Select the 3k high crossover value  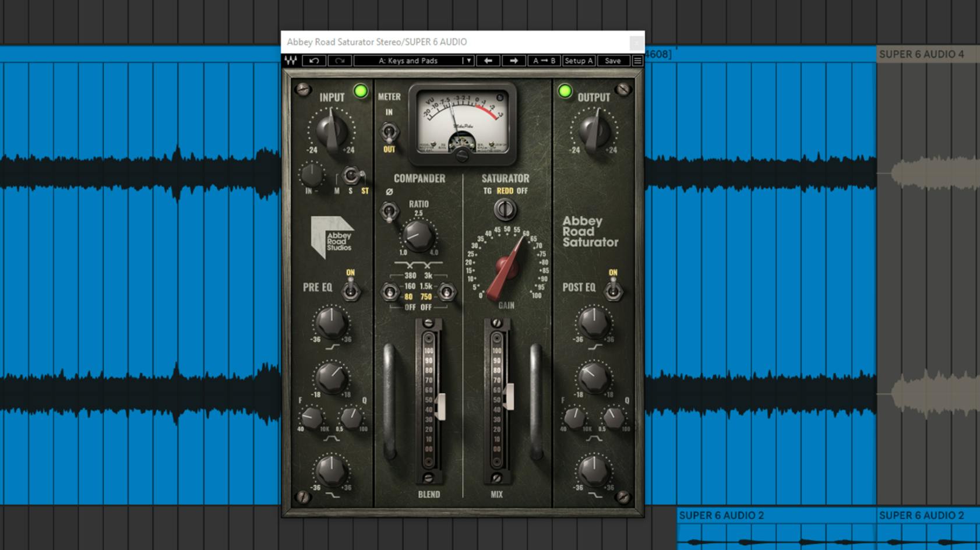(428, 276)
